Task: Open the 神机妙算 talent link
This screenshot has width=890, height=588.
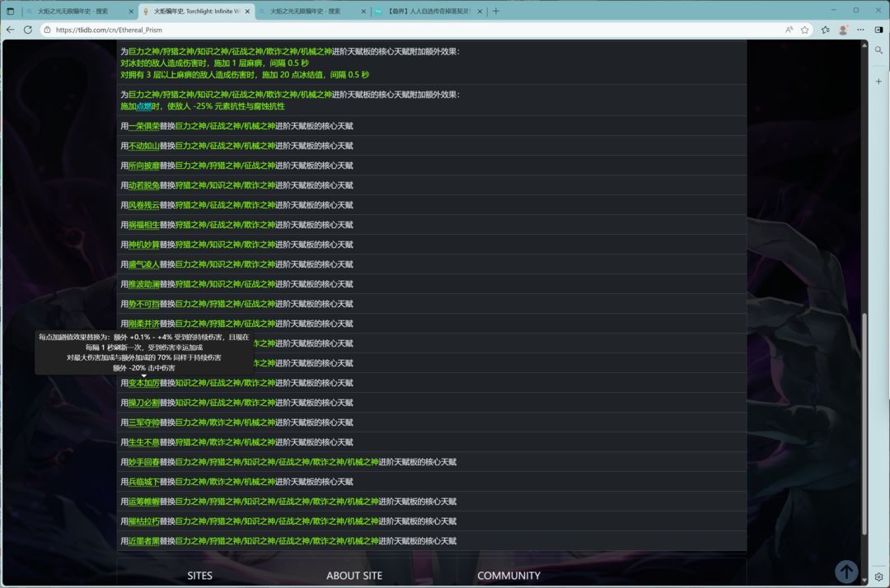Action: point(143,245)
